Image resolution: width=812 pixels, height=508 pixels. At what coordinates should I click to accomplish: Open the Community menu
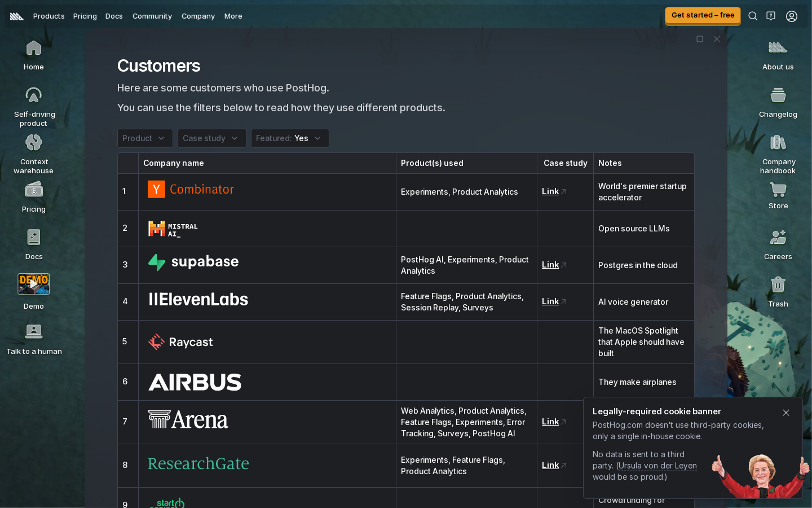(x=152, y=16)
